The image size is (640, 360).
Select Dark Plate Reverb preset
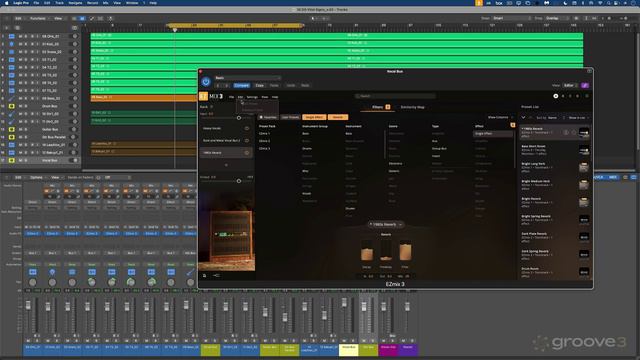(555, 237)
